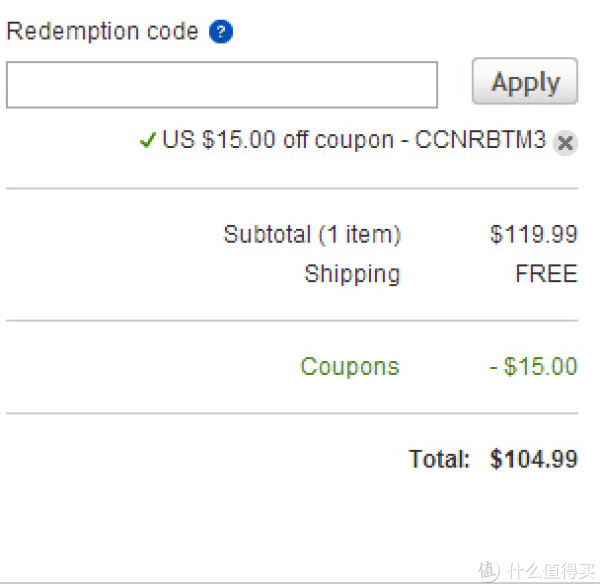
Task: Select the Redemption code label
Action: coord(103,31)
